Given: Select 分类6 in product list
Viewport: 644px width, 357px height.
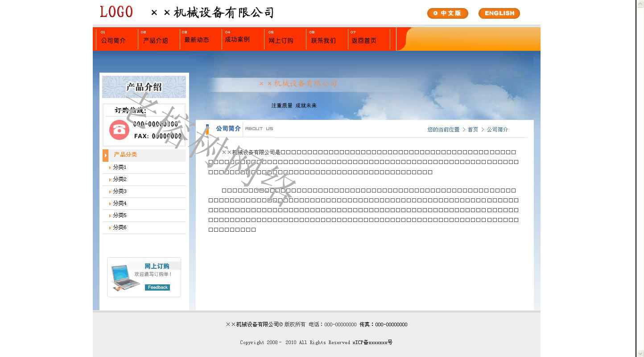Looking at the screenshot, I should (120, 227).
